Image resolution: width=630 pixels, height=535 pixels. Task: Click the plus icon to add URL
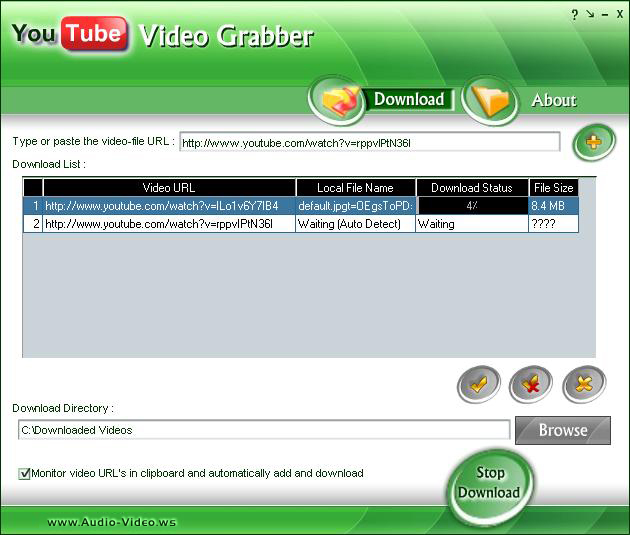click(x=594, y=143)
